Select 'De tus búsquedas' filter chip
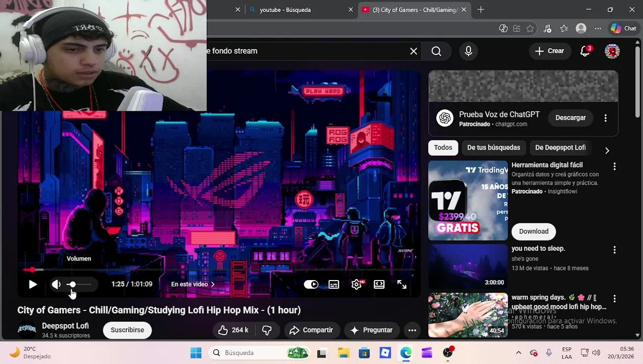Viewport: 643px width, 364px height. [x=493, y=148]
